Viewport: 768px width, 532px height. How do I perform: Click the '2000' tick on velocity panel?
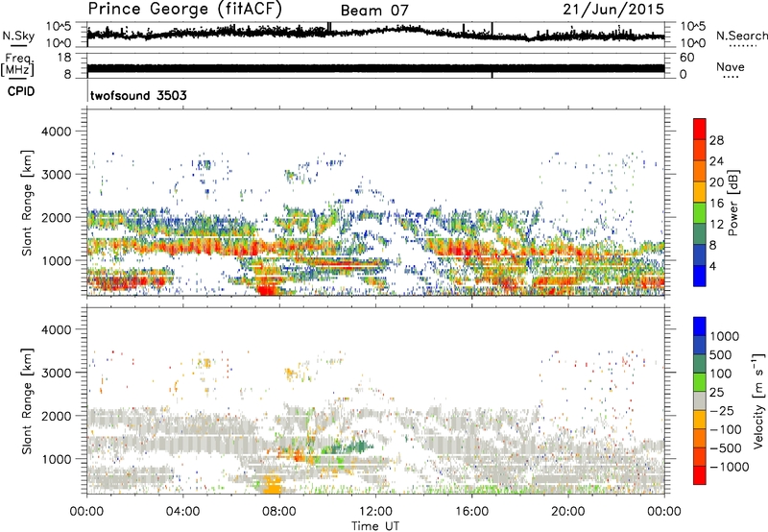[57, 416]
